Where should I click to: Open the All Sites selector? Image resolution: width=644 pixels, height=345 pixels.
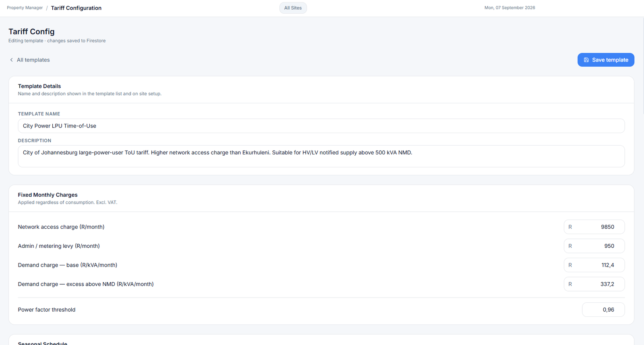(293, 8)
